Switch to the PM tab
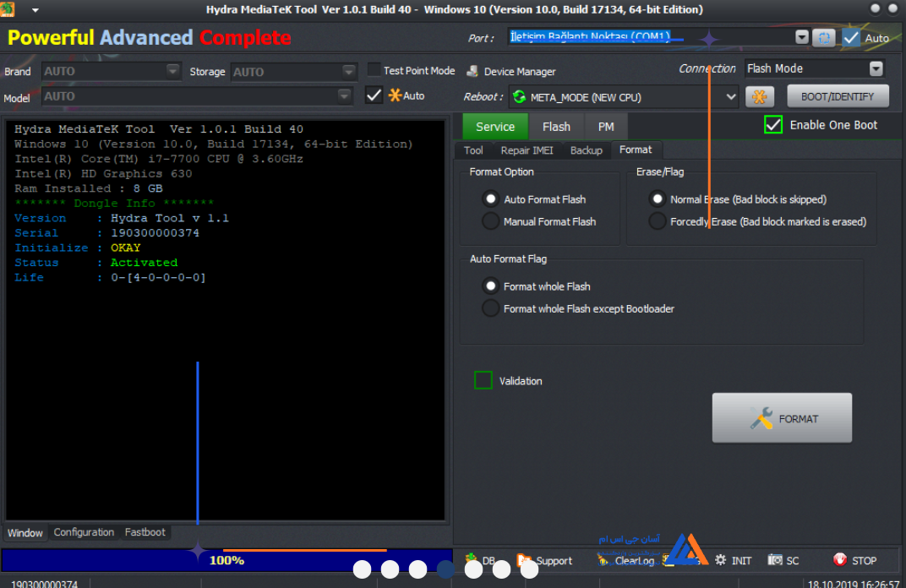Screen dimensions: 906x588 [x=606, y=127]
